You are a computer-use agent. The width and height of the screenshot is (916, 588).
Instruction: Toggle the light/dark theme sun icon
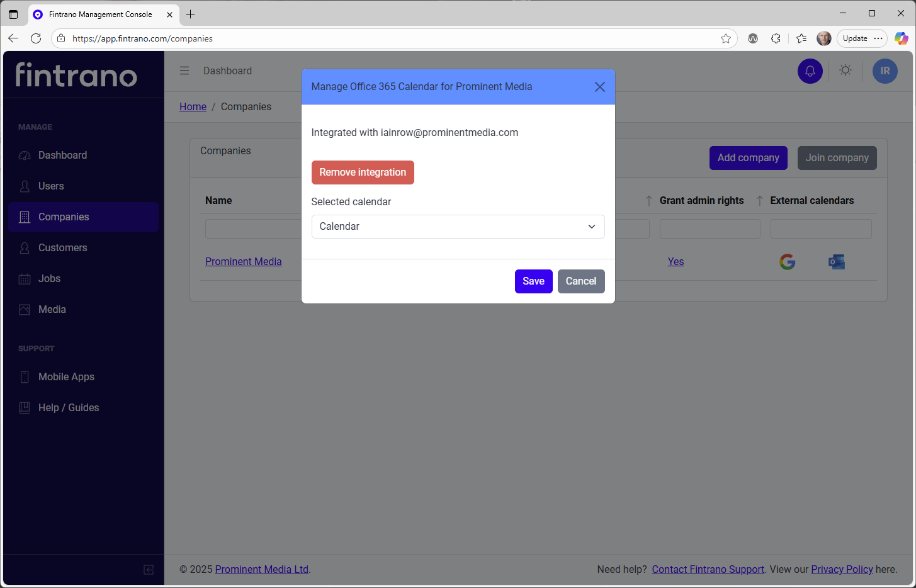tap(845, 71)
